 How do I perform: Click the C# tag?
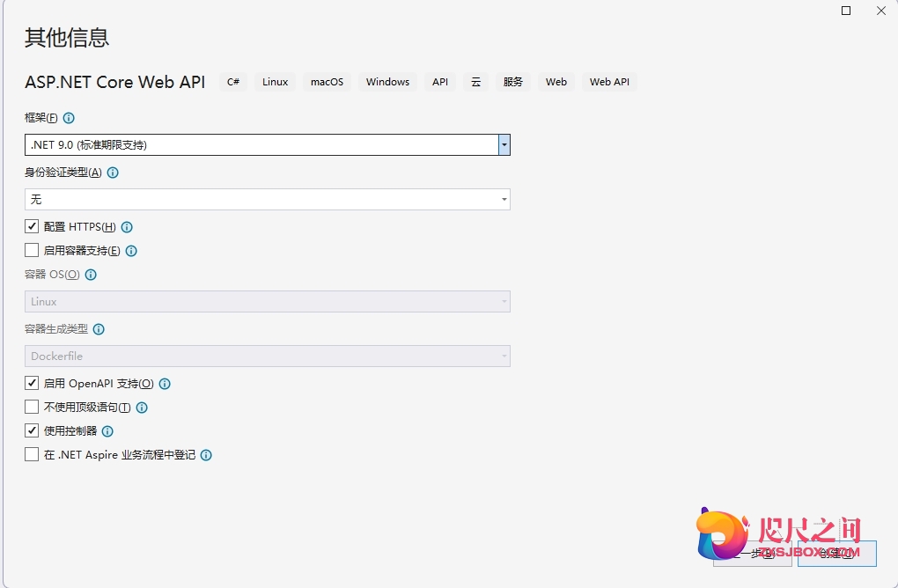(x=233, y=82)
